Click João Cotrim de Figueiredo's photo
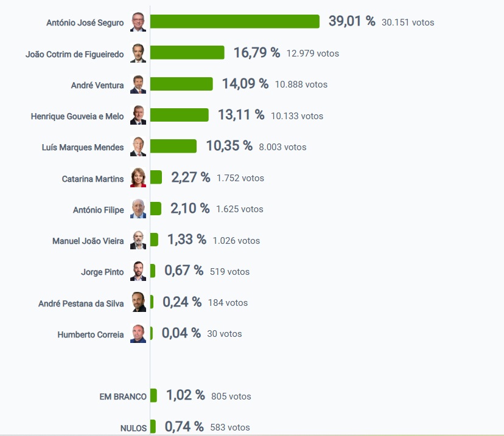Viewport: 504px width, 436px height. (138, 53)
